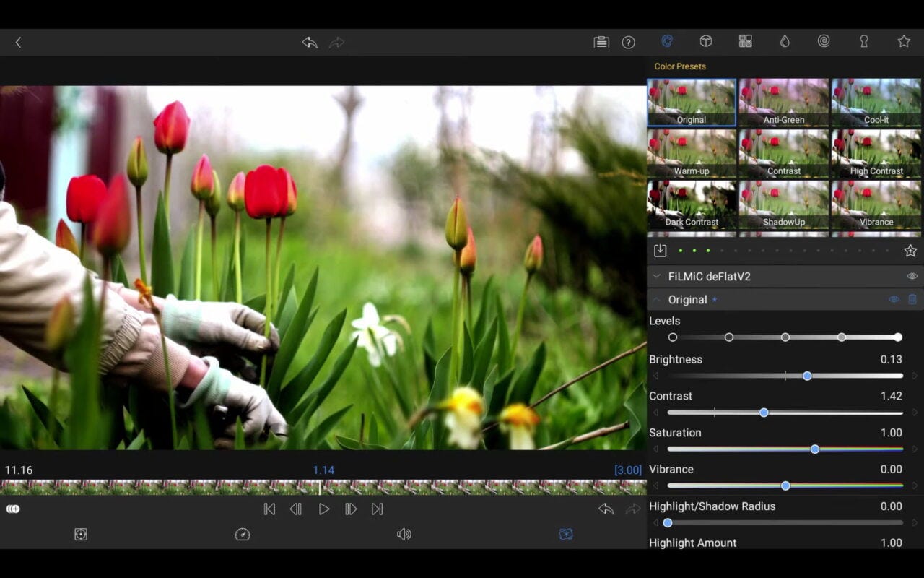Decrease Brightness with left arrow
This screenshot has width=924, height=578.
coord(656,376)
